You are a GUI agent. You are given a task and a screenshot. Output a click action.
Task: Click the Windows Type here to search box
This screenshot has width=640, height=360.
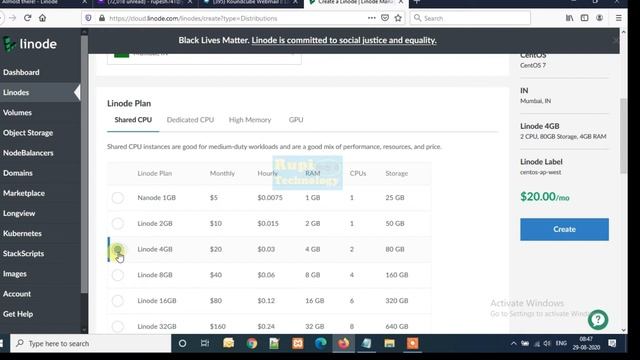(91, 344)
